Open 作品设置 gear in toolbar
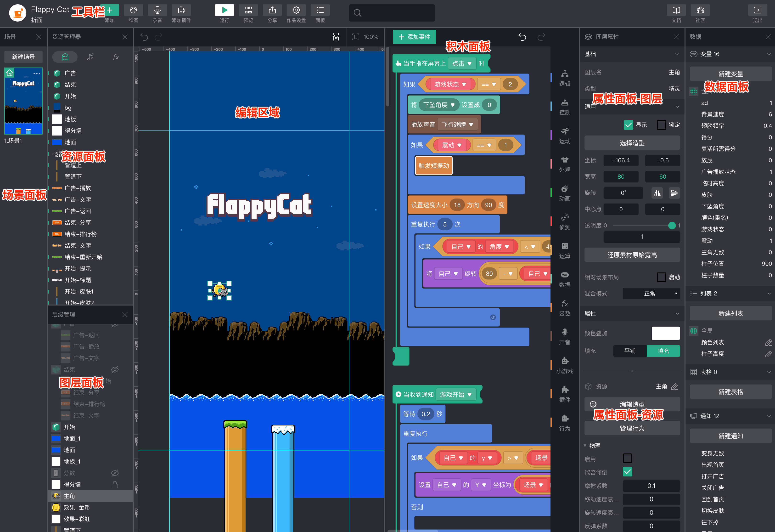Viewport: 775px width, 532px height. coord(296,10)
